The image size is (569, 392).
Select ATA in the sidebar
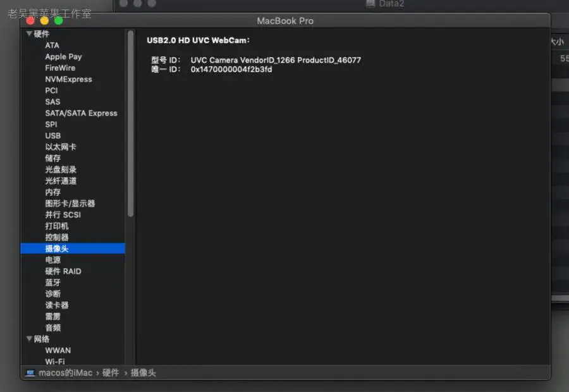52,46
